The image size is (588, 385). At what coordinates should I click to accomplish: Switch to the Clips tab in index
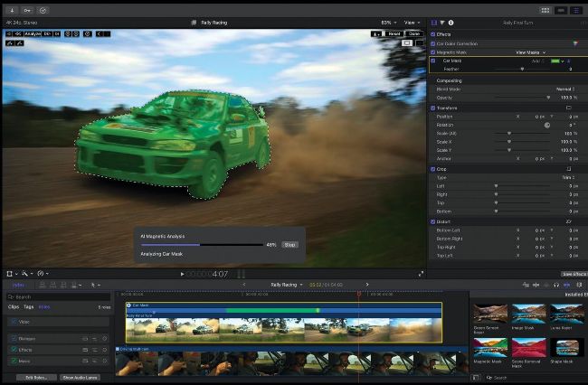(x=14, y=306)
